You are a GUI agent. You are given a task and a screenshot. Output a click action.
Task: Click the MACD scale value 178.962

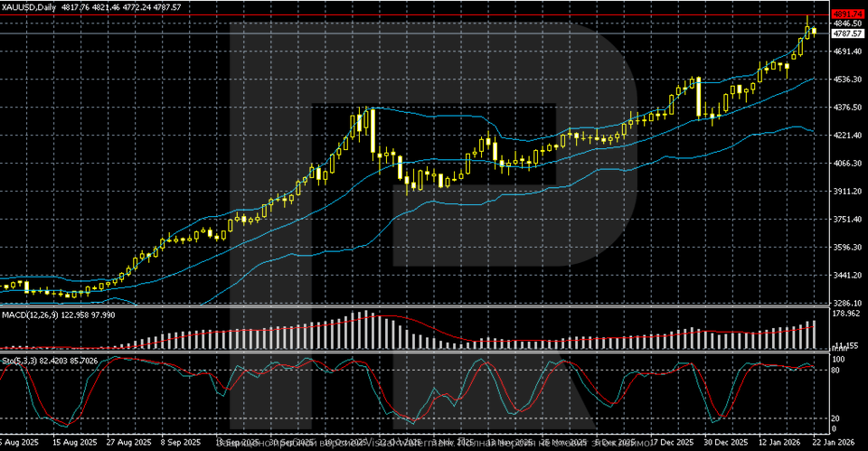click(x=847, y=314)
